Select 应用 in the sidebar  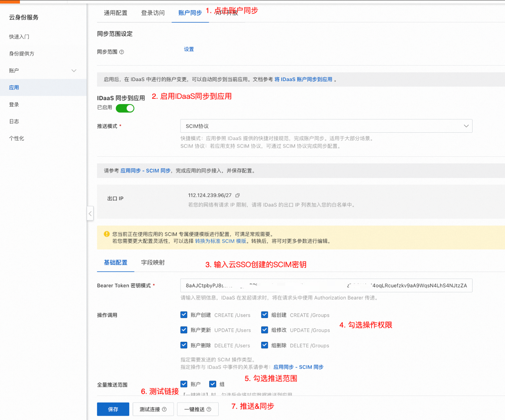coord(43,88)
